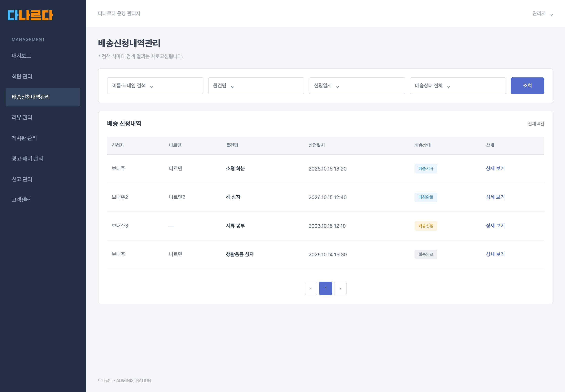This screenshot has height=392, width=565.
Task: Click the 다나르다 운영 관리자 header text
Action: tap(119, 14)
